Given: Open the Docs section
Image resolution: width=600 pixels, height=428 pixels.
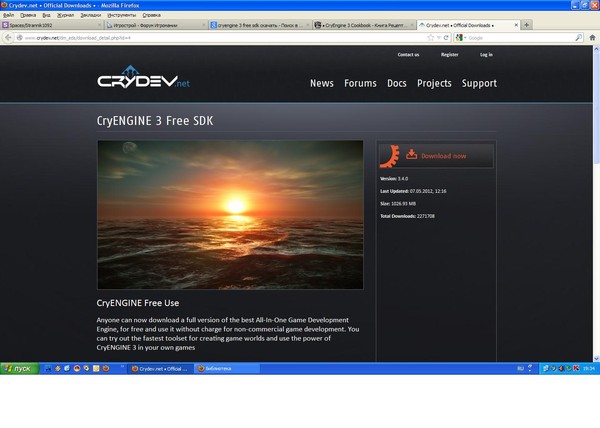Looking at the screenshot, I should [x=396, y=83].
